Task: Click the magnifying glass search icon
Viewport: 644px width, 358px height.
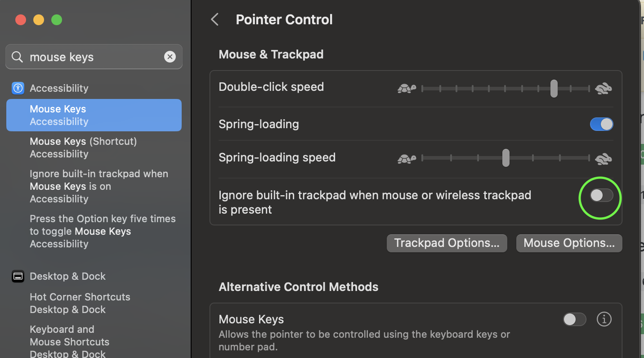Action: (x=17, y=57)
